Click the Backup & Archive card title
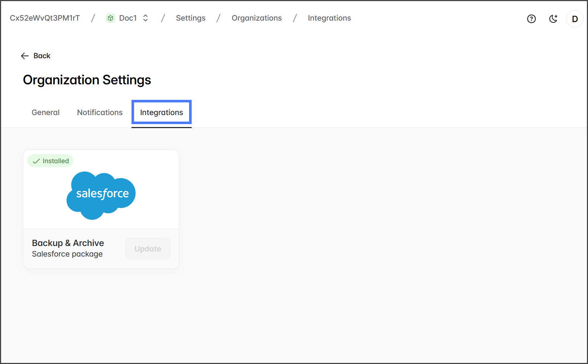This screenshot has height=364, width=588. pyautogui.click(x=68, y=243)
